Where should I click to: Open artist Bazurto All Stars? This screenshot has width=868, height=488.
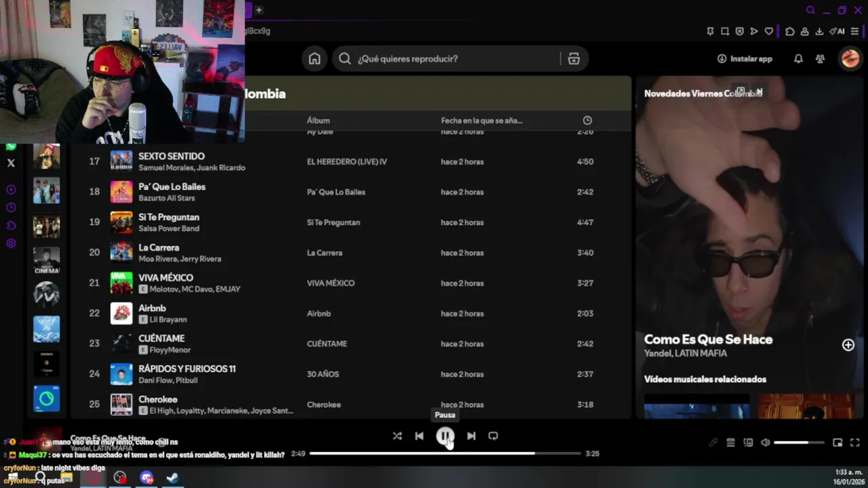pos(167,198)
